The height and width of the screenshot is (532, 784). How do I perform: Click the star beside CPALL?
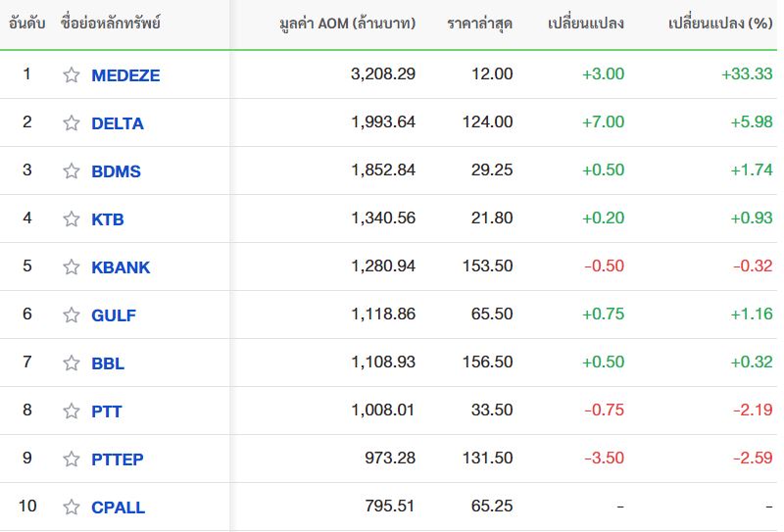[x=72, y=507]
